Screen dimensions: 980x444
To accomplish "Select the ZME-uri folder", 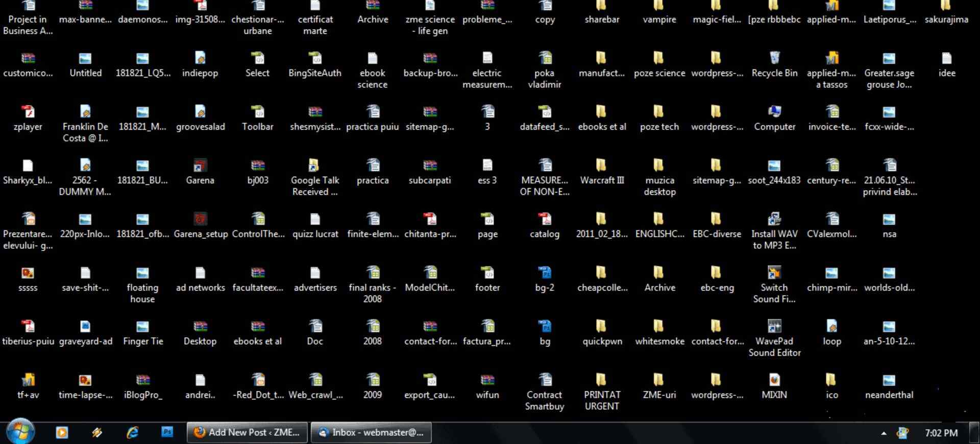I will [659, 386].
